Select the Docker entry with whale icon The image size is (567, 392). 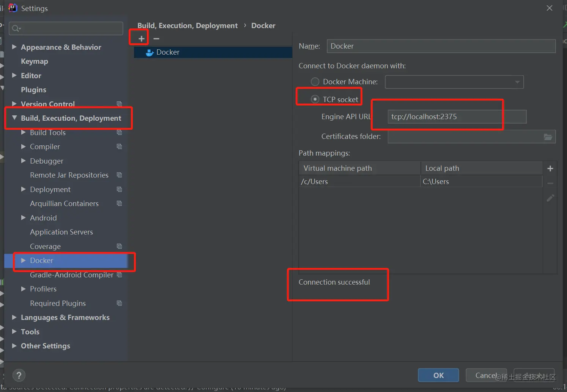click(x=213, y=52)
